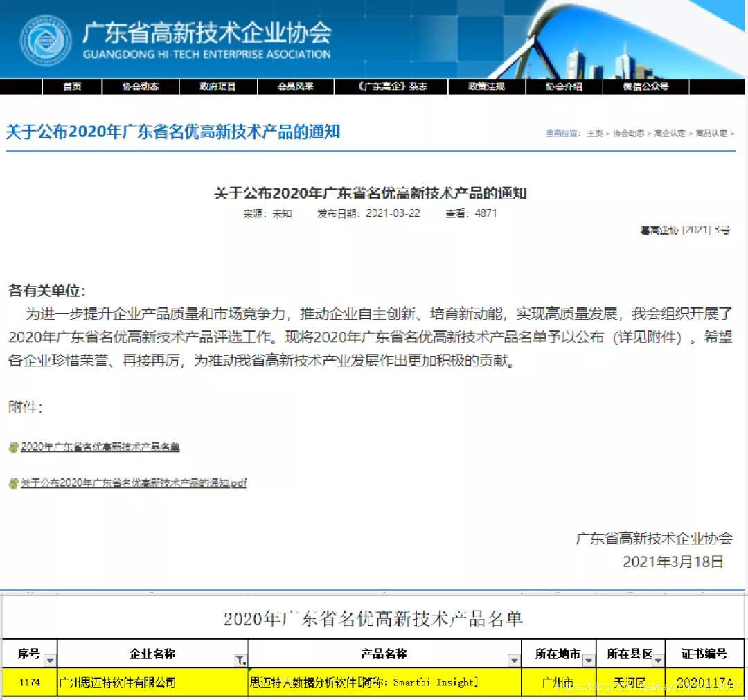Viewport: 748px width, 700px height.
Task: Expand the 产品名称 column filter dropdown
Action: coord(514,661)
